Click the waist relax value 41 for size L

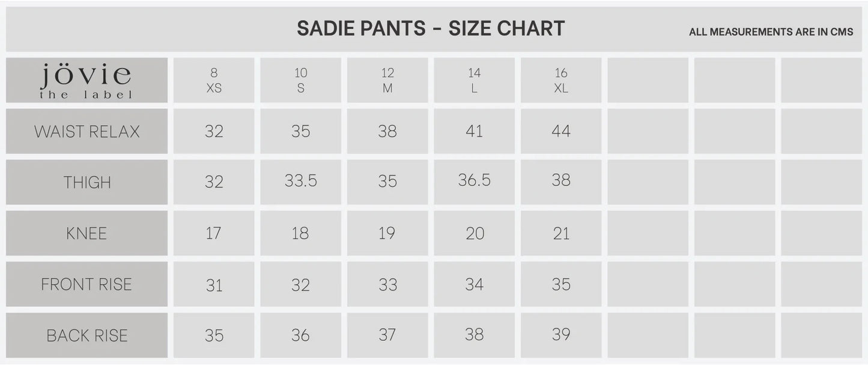474,131
